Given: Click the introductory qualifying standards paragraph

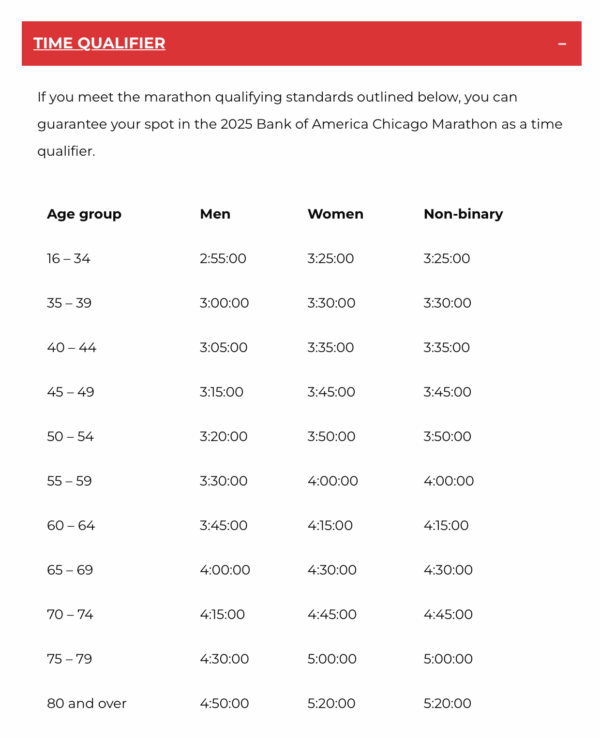Looking at the screenshot, I should [300, 124].
